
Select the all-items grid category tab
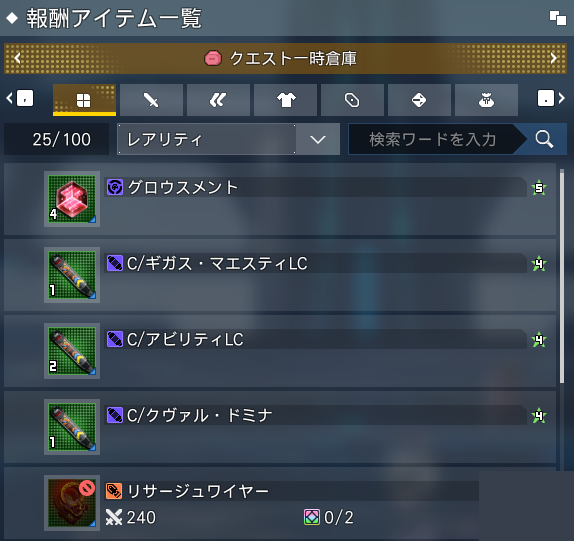tap(84, 100)
